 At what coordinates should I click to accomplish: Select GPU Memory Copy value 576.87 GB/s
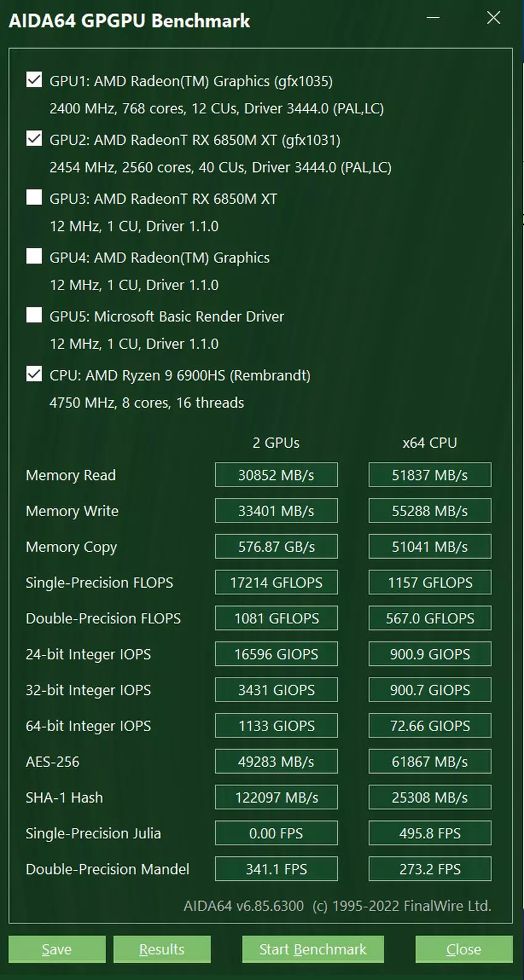click(276, 546)
